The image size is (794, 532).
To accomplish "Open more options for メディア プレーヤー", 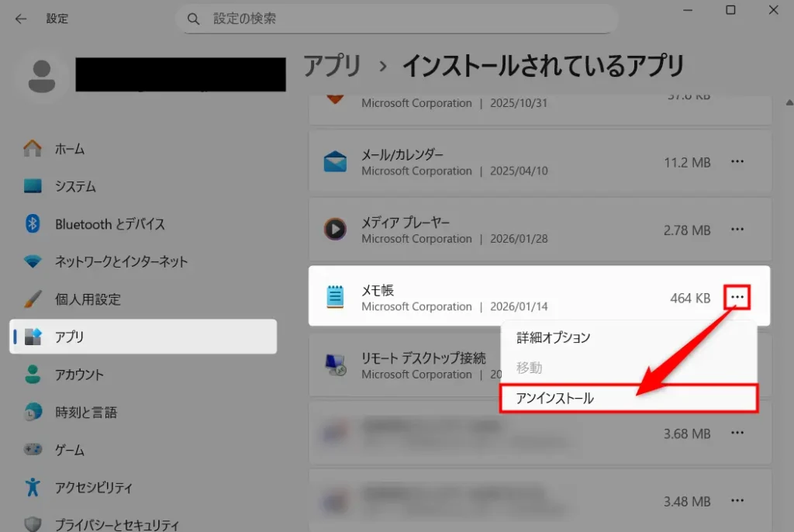I will tap(737, 230).
